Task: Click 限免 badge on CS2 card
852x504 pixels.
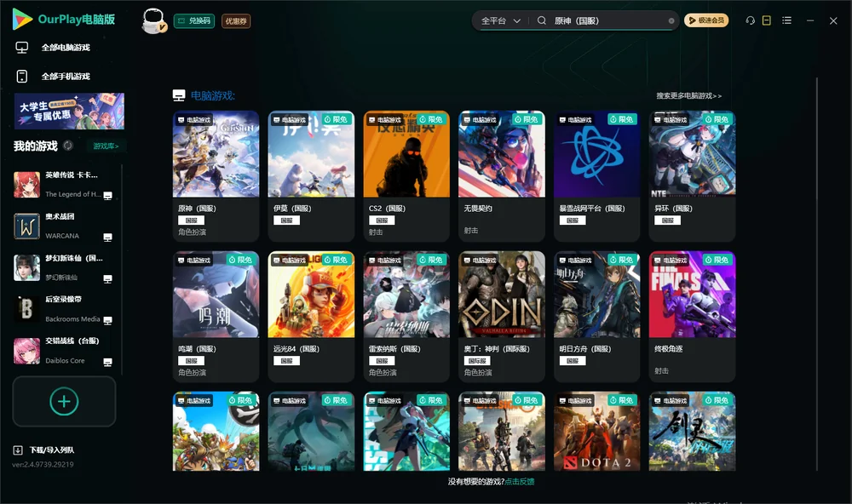Action: pyautogui.click(x=431, y=119)
